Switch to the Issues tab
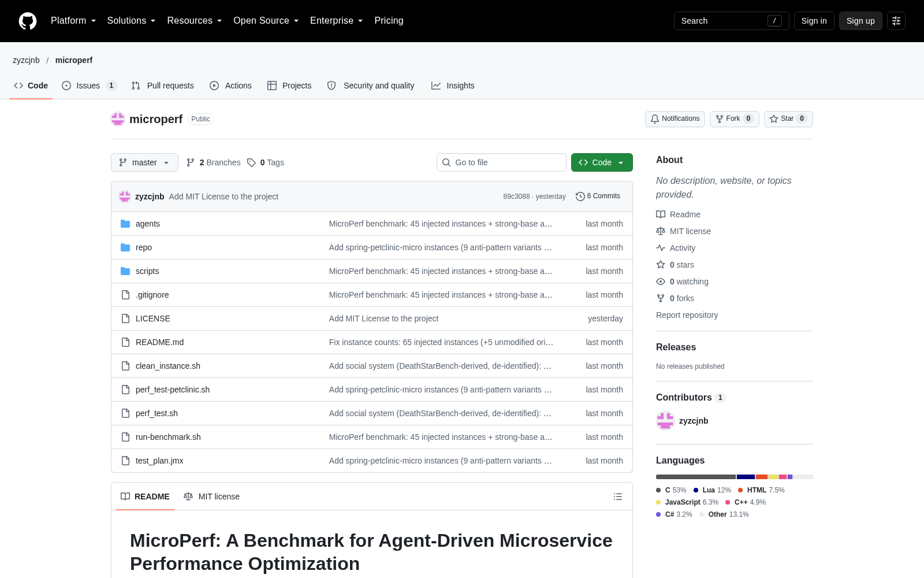The width and height of the screenshot is (924, 578). click(90, 86)
